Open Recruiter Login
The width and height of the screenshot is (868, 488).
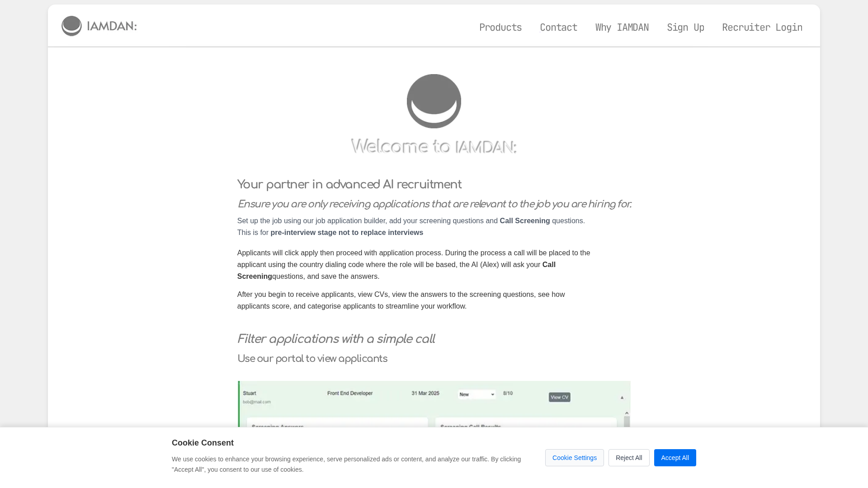tap(762, 27)
